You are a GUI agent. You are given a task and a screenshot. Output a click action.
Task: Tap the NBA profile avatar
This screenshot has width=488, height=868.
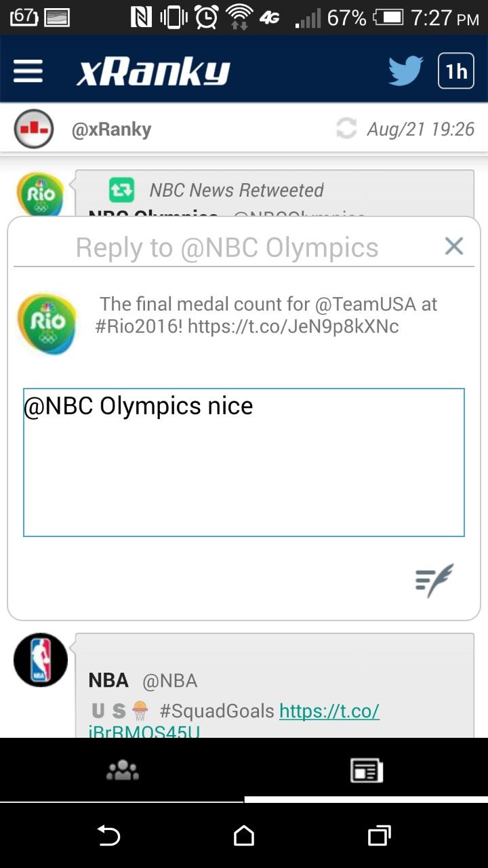click(x=41, y=660)
